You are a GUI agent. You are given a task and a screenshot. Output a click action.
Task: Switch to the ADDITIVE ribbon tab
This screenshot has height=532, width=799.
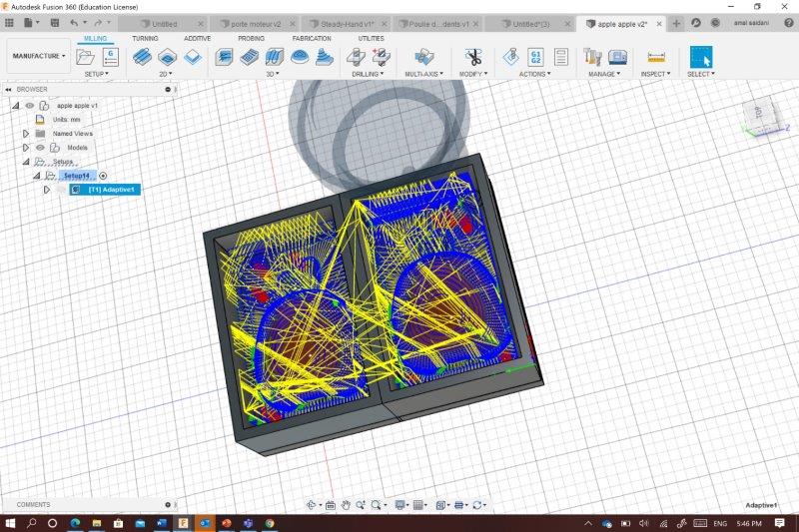click(197, 38)
